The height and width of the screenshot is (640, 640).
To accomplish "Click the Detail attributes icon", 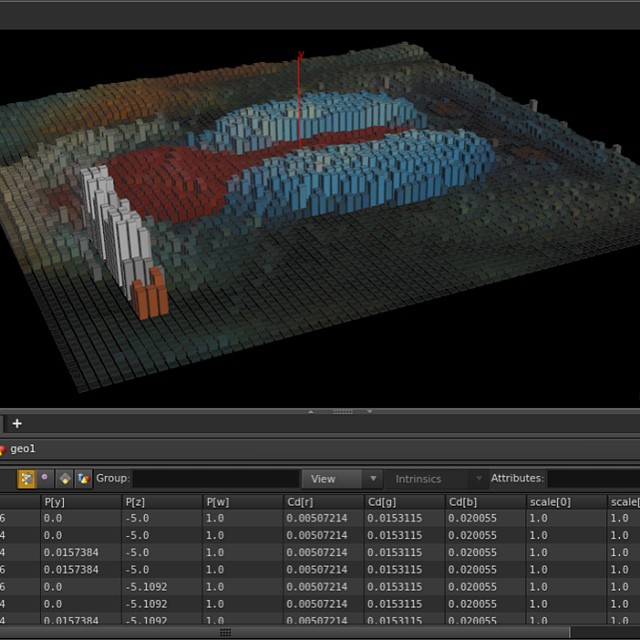I will pos(83,479).
